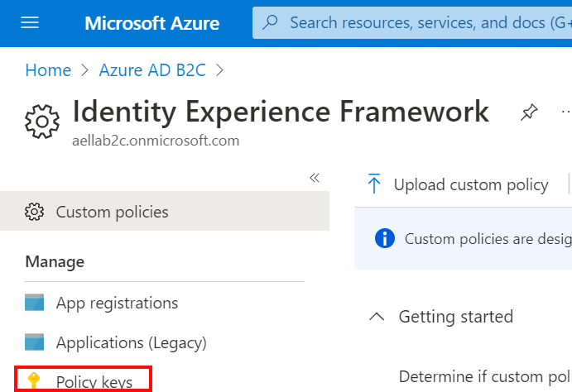
Task: Open App registrations menu item
Action: [117, 303]
